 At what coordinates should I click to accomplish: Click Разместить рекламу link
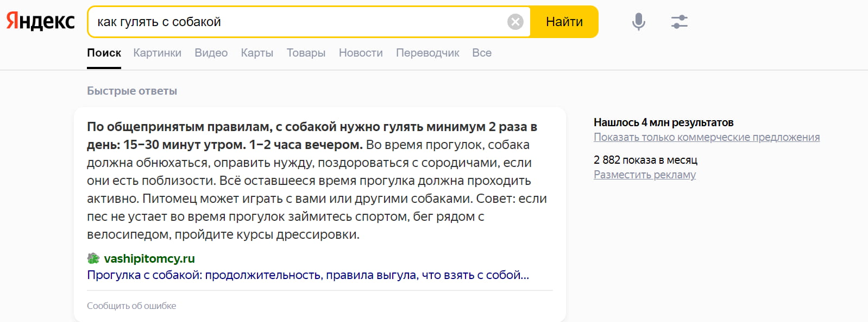(x=645, y=175)
